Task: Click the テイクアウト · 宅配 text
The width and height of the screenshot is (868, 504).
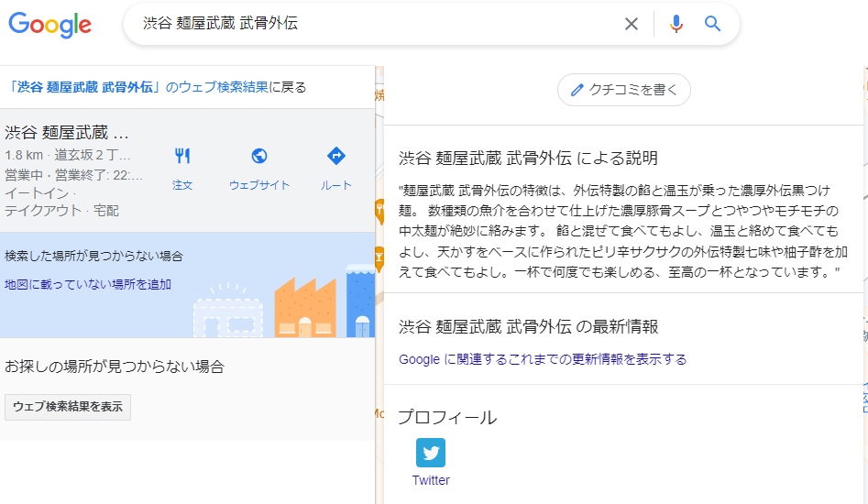Action: [61, 210]
